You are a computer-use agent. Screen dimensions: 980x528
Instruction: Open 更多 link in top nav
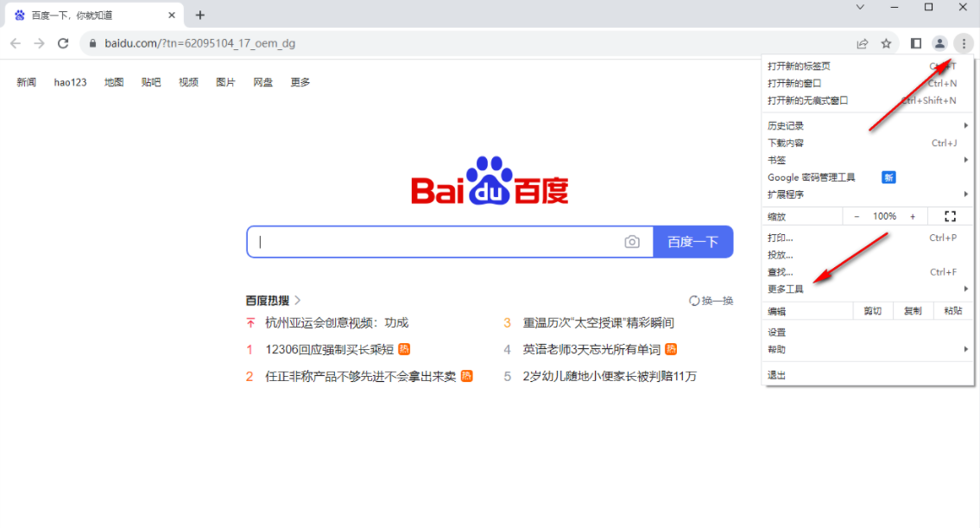coord(300,82)
